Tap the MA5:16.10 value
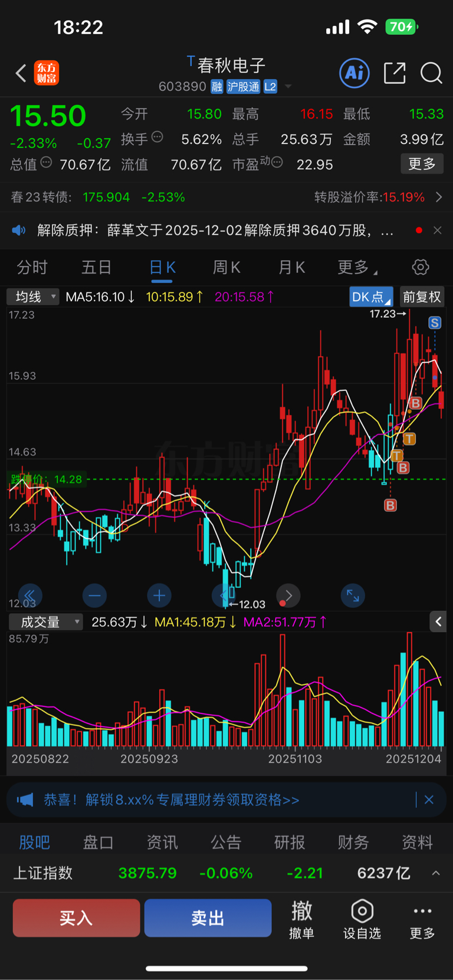The height and width of the screenshot is (980, 453). (x=100, y=297)
